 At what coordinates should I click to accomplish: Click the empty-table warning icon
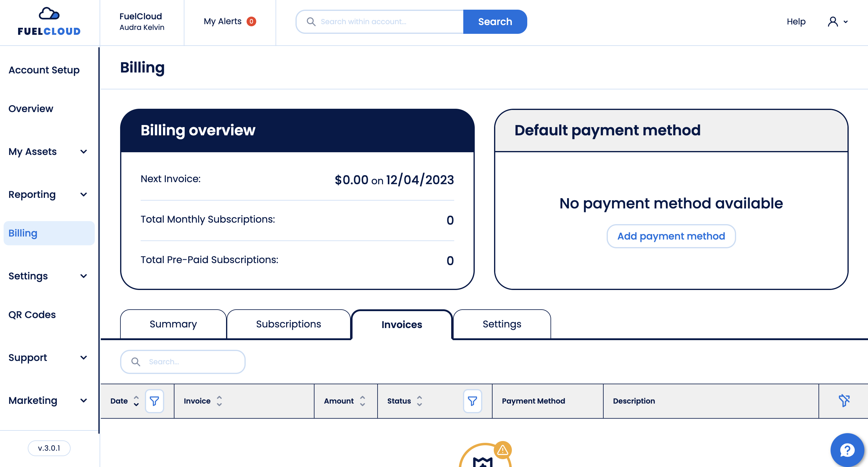(503, 450)
